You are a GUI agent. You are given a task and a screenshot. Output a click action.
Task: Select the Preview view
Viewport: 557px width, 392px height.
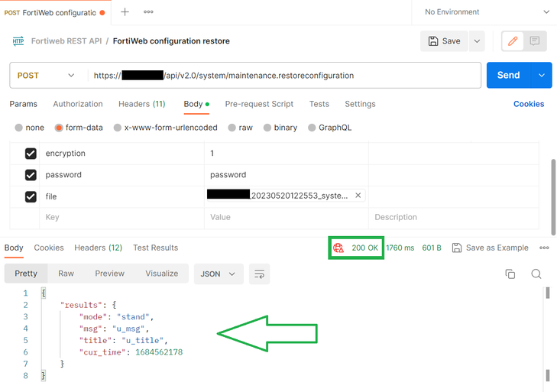coord(110,274)
